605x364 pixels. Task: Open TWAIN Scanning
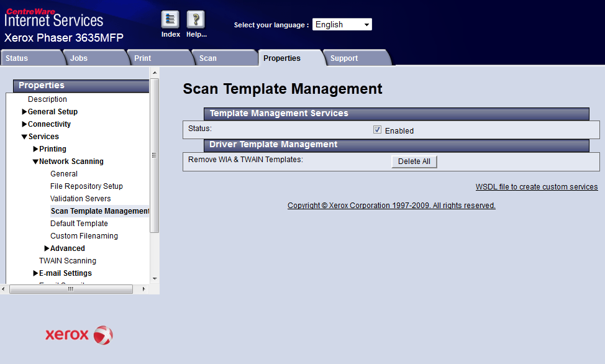point(68,260)
